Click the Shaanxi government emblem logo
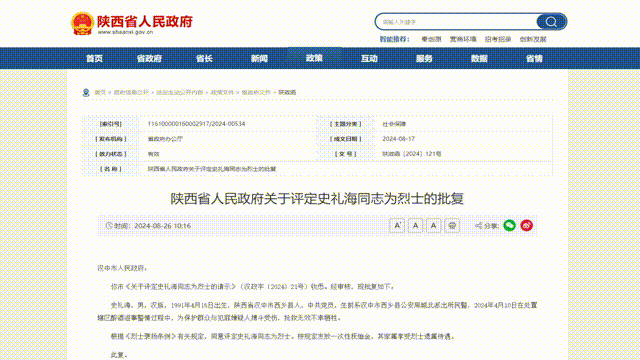 coord(82,23)
